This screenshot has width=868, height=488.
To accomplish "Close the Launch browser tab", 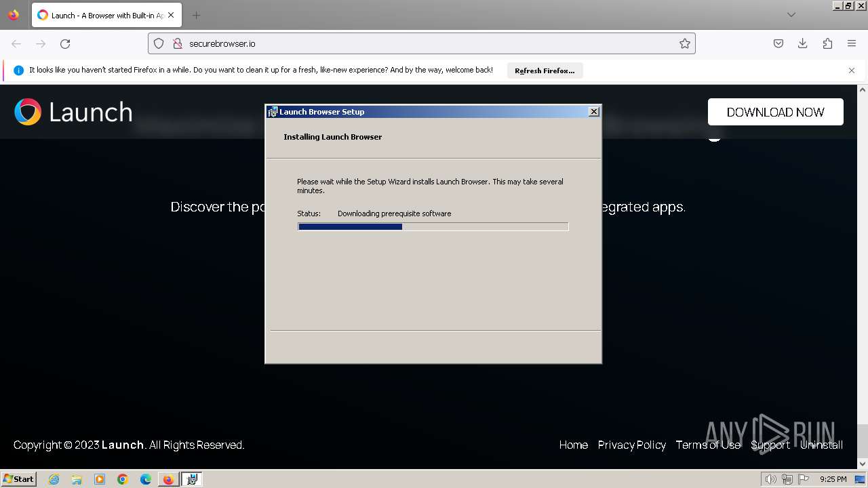I will (x=171, y=15).
